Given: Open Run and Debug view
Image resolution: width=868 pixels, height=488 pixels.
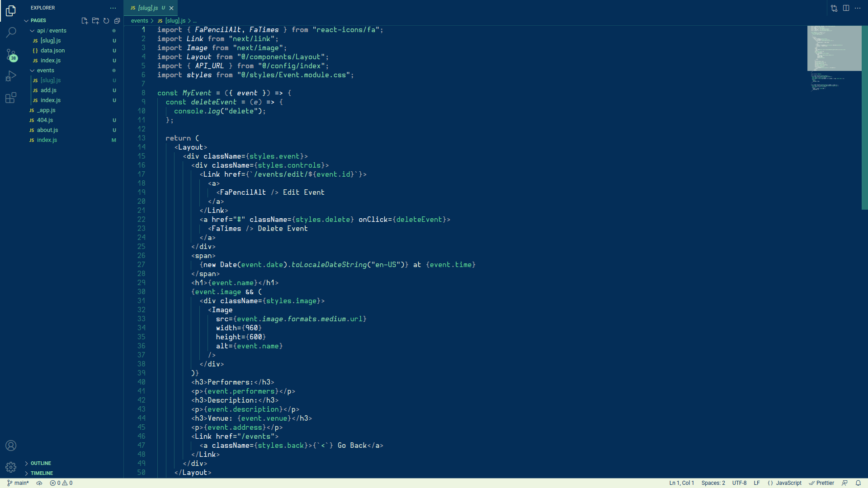Looking at the screenshot, I should 11,76.
